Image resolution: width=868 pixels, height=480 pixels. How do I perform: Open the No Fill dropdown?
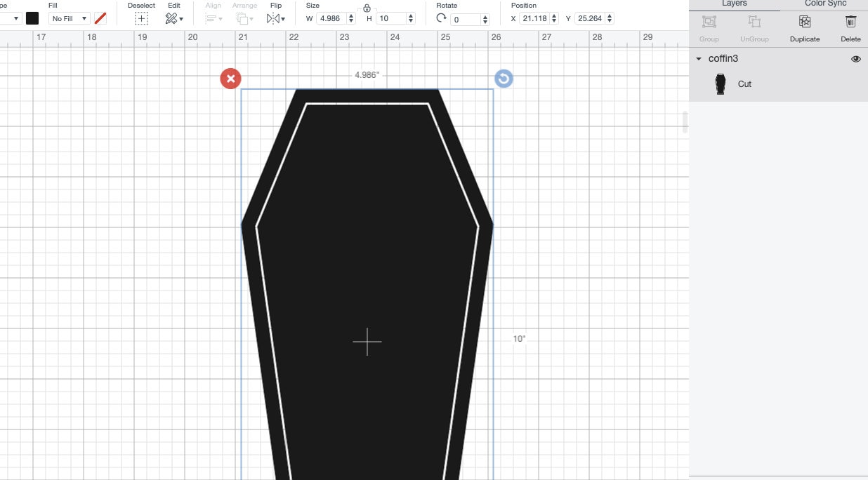(69, 18)
